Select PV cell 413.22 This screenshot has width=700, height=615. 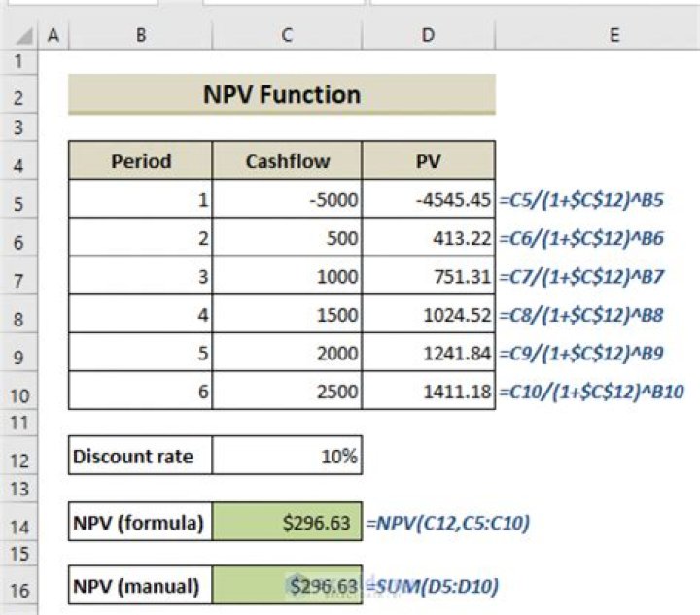tap(429, 237)
